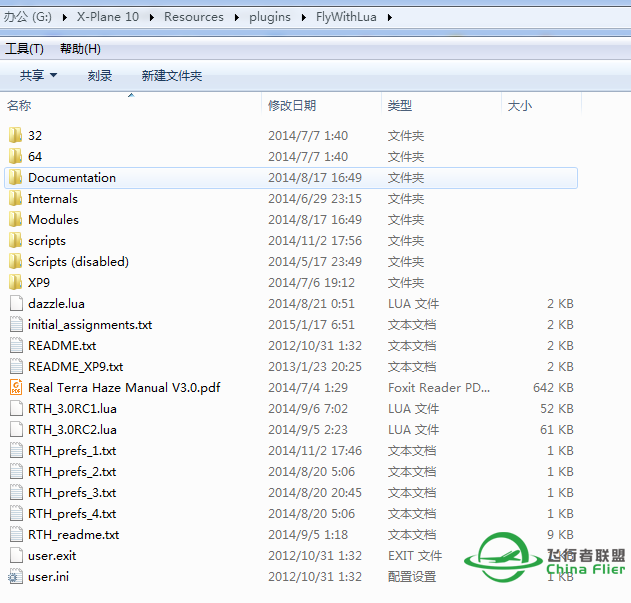This screenshot has width=631, height=603.
Task: Click the initial_assignments.txt file icon
Action: [16, 324]
